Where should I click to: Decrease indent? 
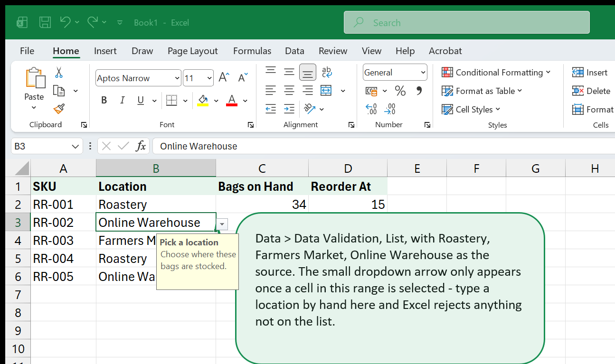click(271, 109)
